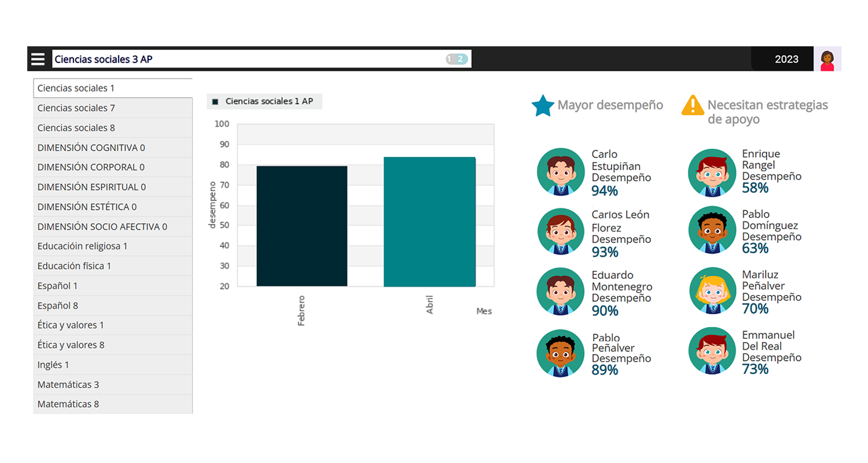The height and width of the screenshot is (463, 868).
Task: Click the Eduardo Montenegro student name
Action: click(x=621, y=281)
